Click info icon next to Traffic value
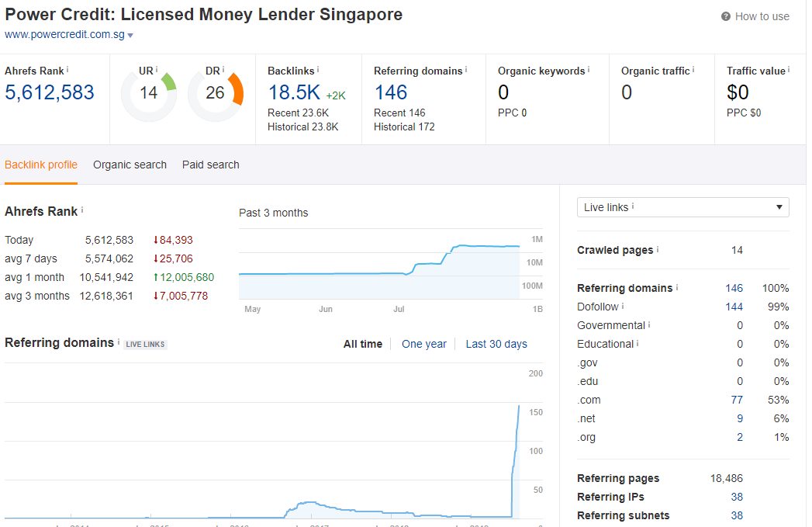Screen dimensions: 812x527 (x=790, y=70)
